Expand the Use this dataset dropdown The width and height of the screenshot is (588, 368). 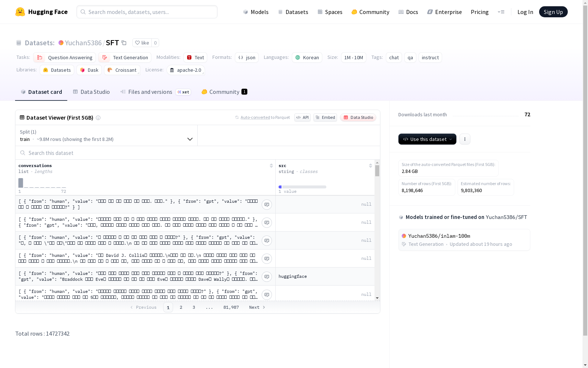(x=427, y=139)
